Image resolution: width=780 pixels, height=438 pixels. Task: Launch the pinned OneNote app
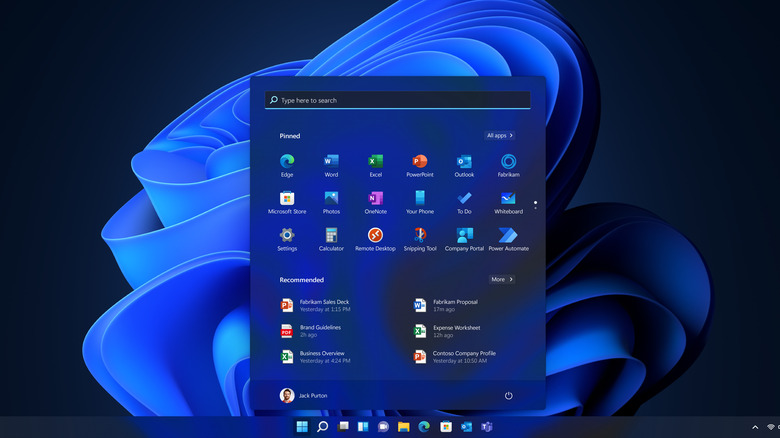point(375,199)
